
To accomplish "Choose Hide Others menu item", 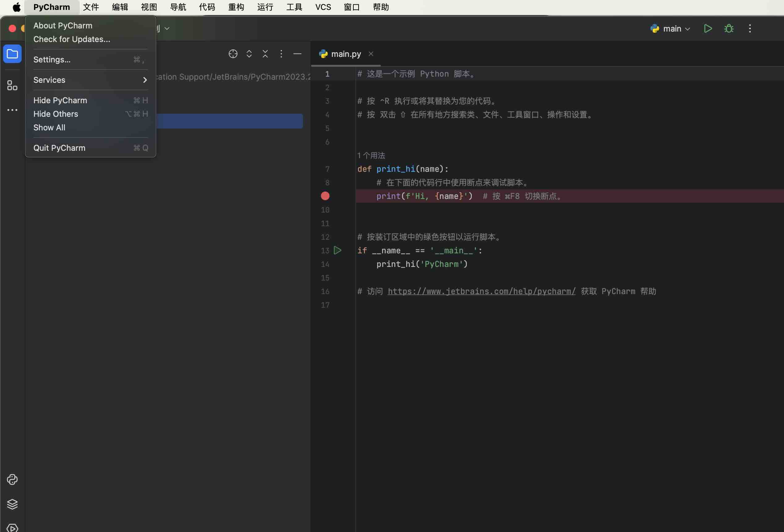I will pos(90,114).
